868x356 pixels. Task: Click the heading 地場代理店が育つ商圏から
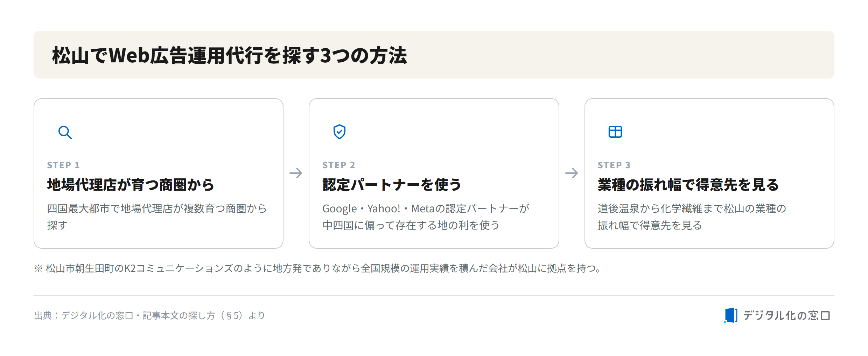click(131, 185)
